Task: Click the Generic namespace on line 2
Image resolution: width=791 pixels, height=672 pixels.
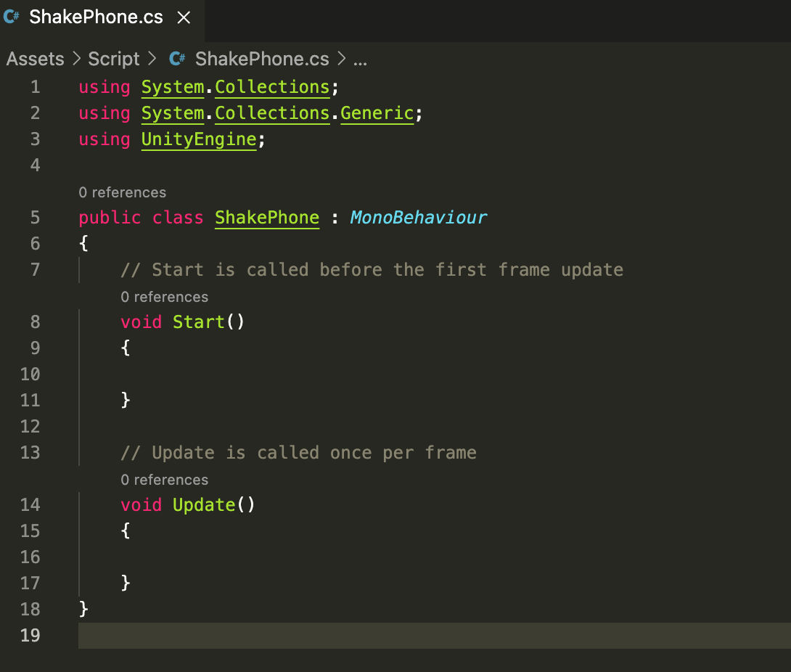Action: pos(377,113)
